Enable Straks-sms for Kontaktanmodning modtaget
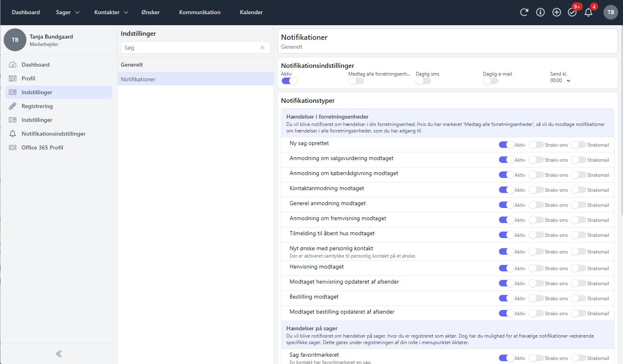Image resolution: width=623 pixels, height=364 pixels. click(x=536, y=190)
